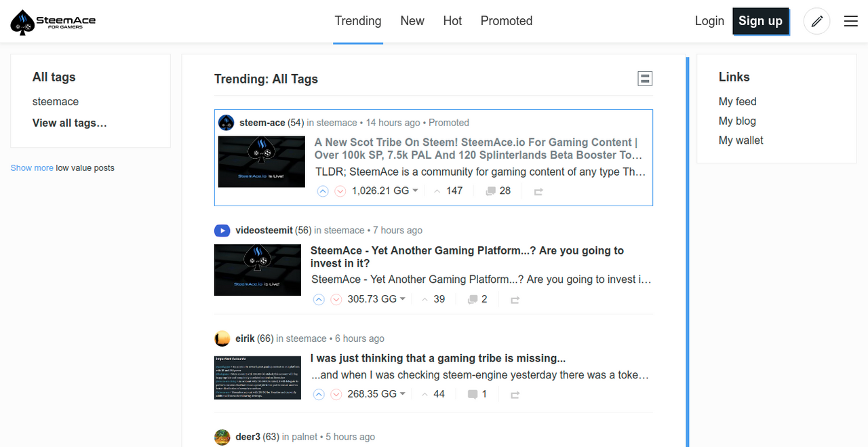Image resolution: width=868 pixels, height=447 pixels.
Task: Switch to the Trending tab
Action: (x=358, y=21)
